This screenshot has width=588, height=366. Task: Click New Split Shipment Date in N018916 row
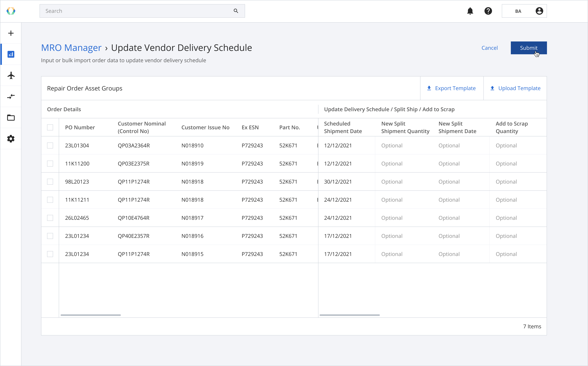(461, 236)
